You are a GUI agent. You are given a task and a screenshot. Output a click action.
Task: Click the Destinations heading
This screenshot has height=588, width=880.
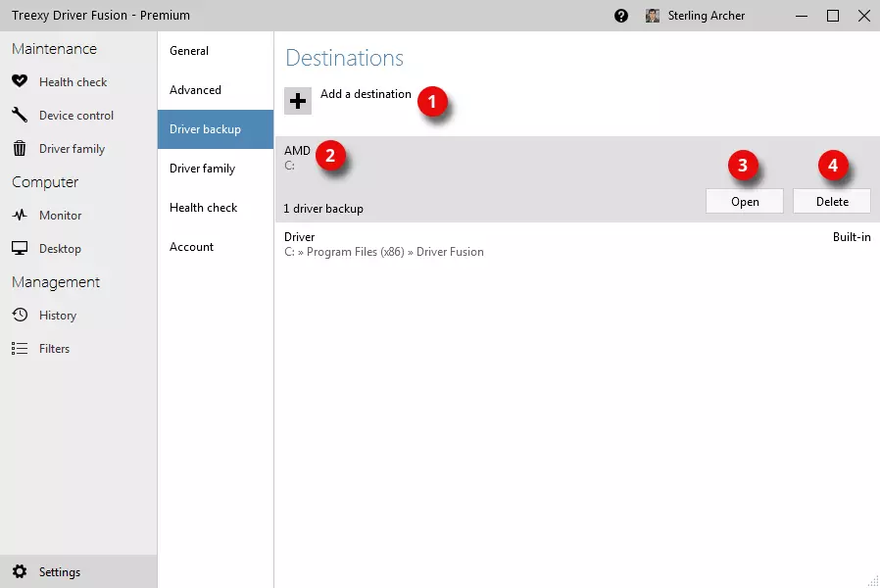click(344, 58)
